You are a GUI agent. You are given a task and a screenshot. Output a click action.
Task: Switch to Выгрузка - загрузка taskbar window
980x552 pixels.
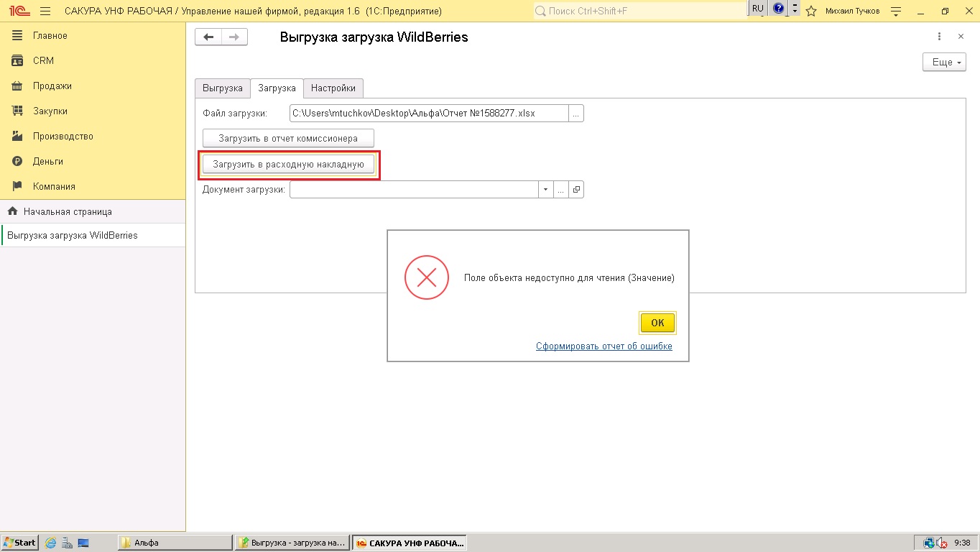coord(292,543)
